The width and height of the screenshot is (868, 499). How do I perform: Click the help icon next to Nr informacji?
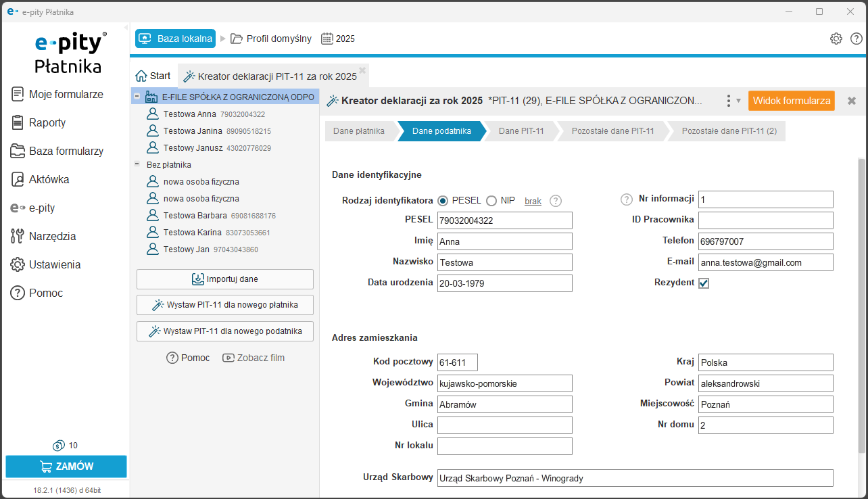pos(626,199)
